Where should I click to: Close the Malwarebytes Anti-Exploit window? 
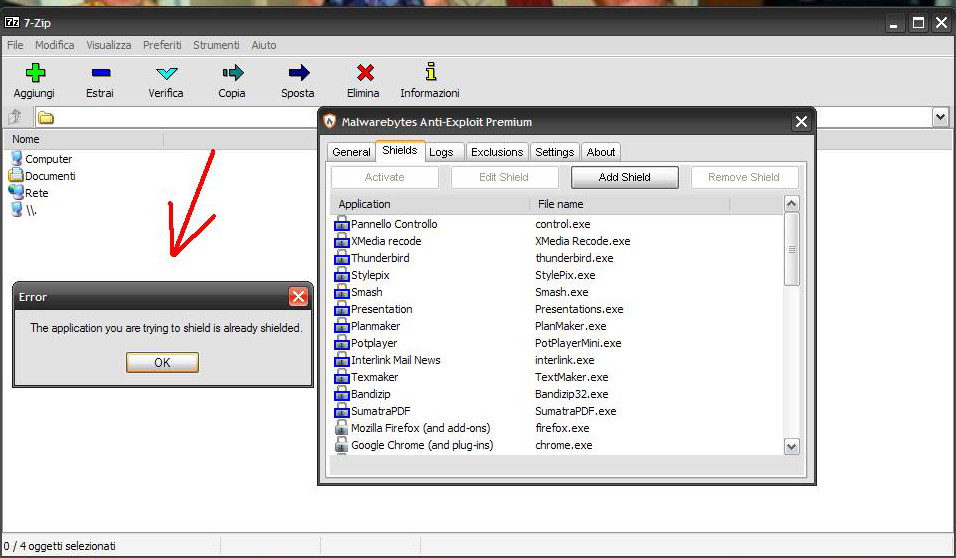(x=801, y=122)
